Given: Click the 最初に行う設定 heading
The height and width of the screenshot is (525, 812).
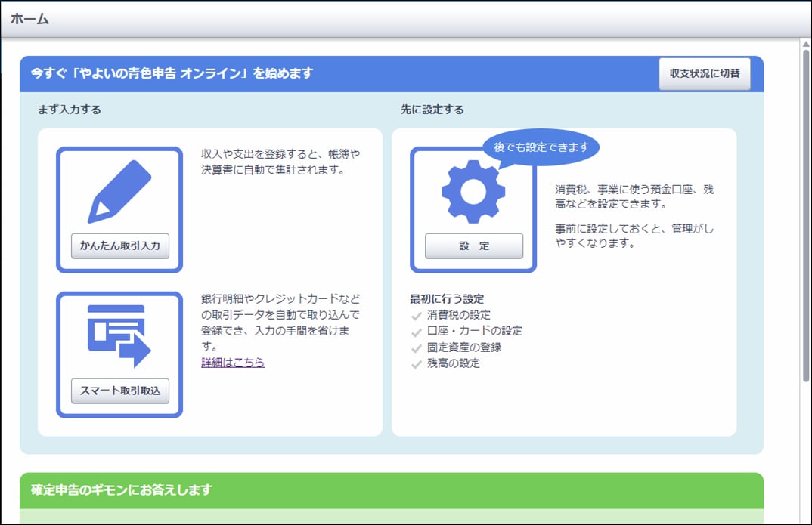Looking at the screenshot, I should (447, 298).
